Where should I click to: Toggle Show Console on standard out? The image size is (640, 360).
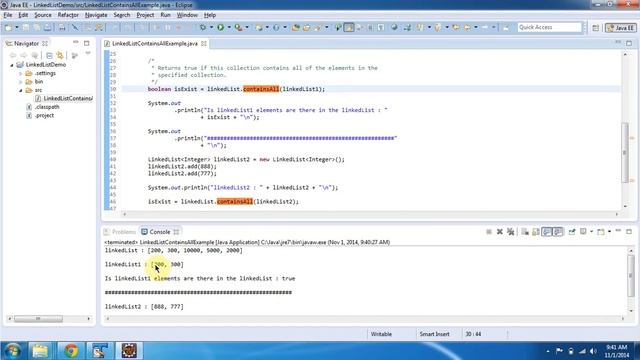click(x=547, y=232)
